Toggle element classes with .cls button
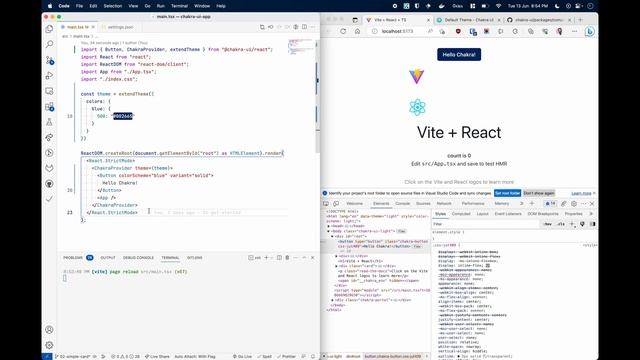640x360 pixels. tap(561, 224)
